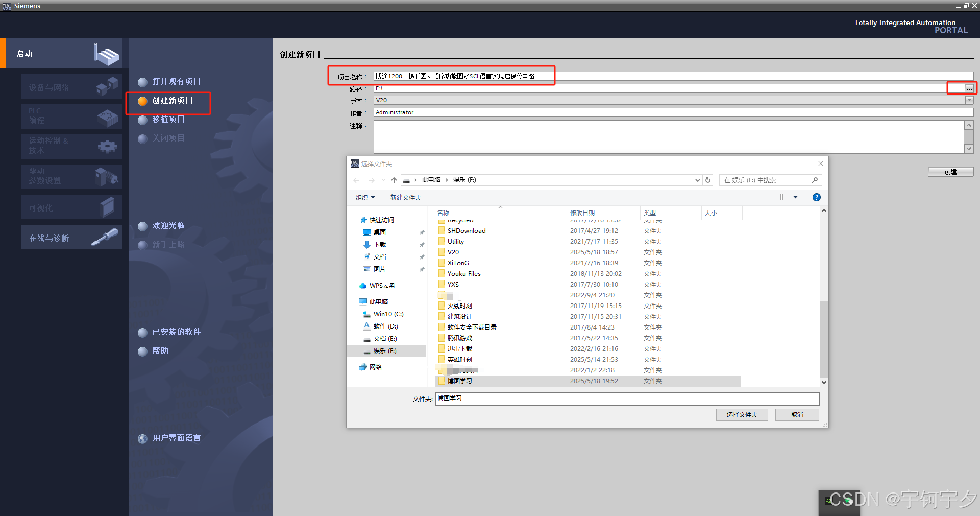Click the 启动 (Start) portal icon
Viewport: 980px width, 516px height.
click(106, 54)
